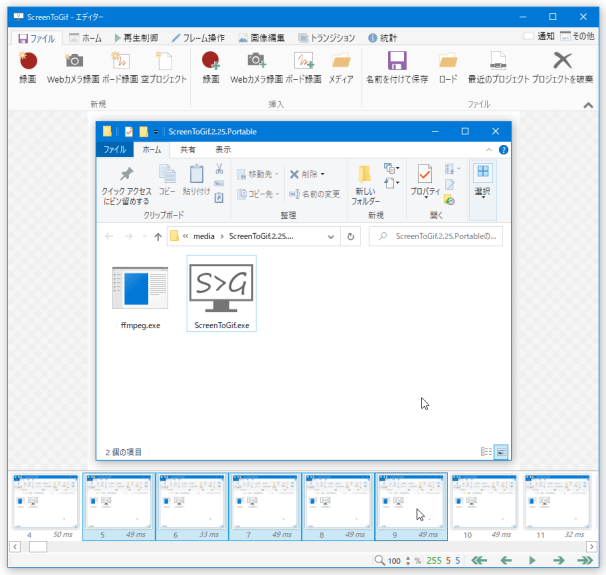Start a new recording in the 新規 group
Screen dimensions: 606x575
coord(27,67)
